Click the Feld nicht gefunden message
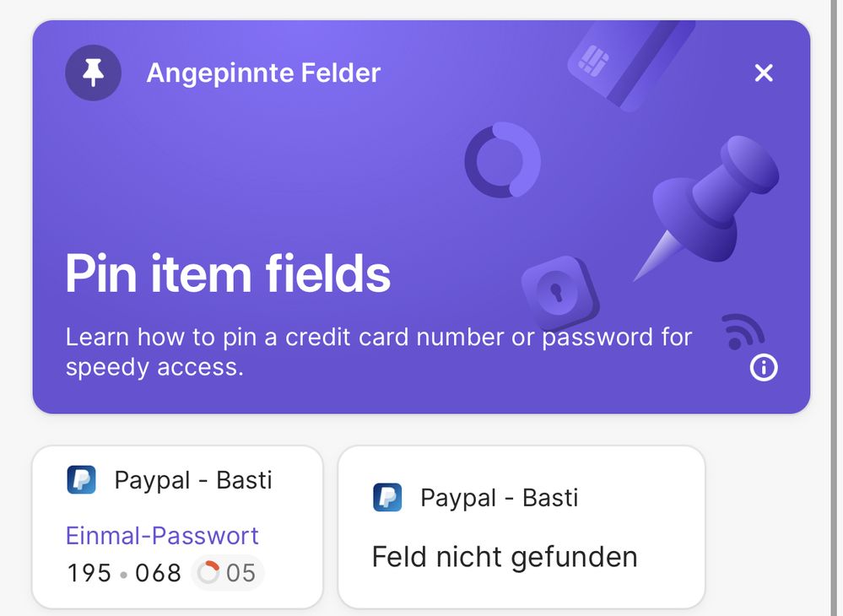Viewport: 843px width, 616px height. click(505, 557)
